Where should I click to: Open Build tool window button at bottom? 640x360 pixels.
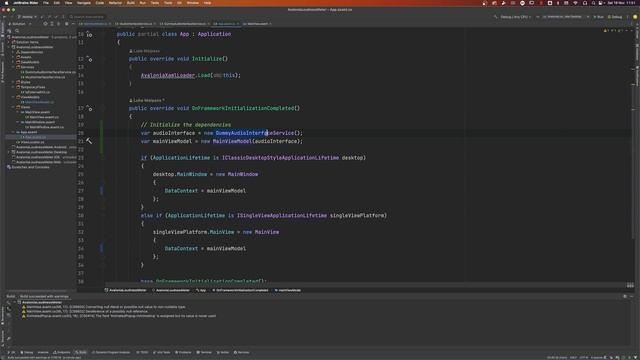pyautogui.click(x=81, y=352)
